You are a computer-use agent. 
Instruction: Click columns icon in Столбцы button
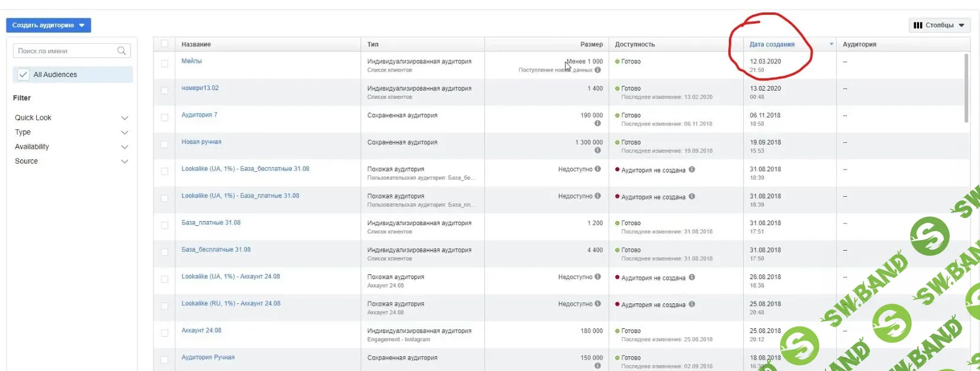coord(918,25)
